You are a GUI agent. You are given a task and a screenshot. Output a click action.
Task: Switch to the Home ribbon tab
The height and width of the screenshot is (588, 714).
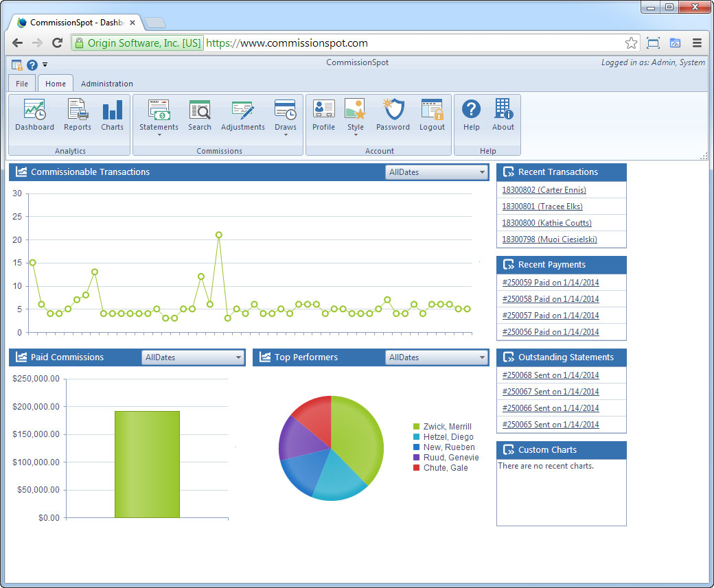[56, 84]
